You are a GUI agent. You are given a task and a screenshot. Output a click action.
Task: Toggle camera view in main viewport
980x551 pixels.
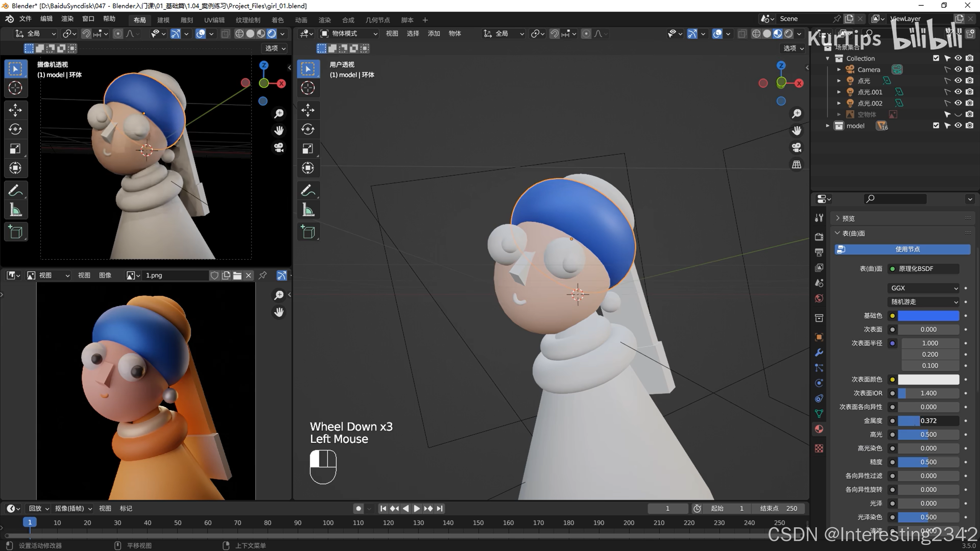click(797, 148)
